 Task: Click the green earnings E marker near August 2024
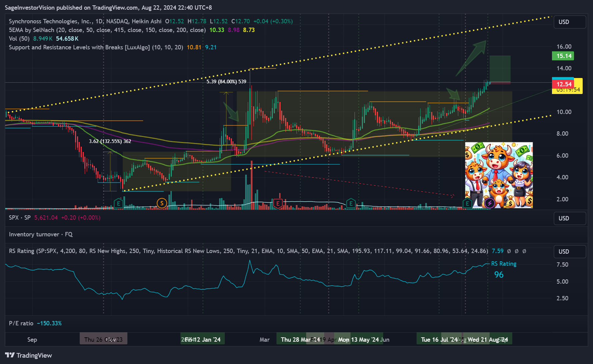point(467,203)
